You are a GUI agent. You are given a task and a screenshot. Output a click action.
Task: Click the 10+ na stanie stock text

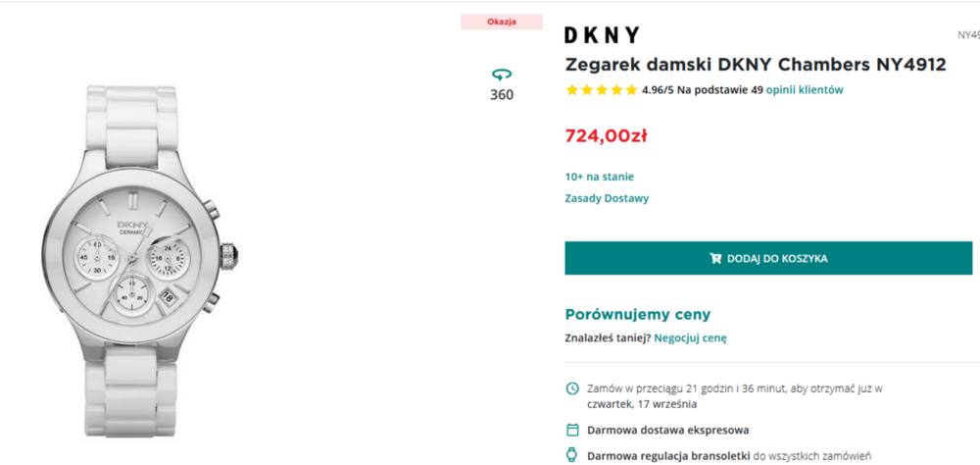point(599,177)
